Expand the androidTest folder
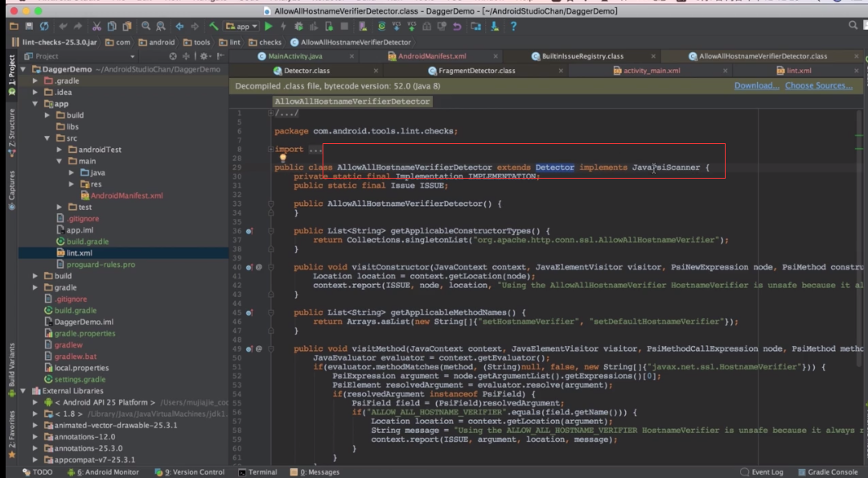This screenshot has width=868, height=478. pyautogui.click(x=60, y=150)
